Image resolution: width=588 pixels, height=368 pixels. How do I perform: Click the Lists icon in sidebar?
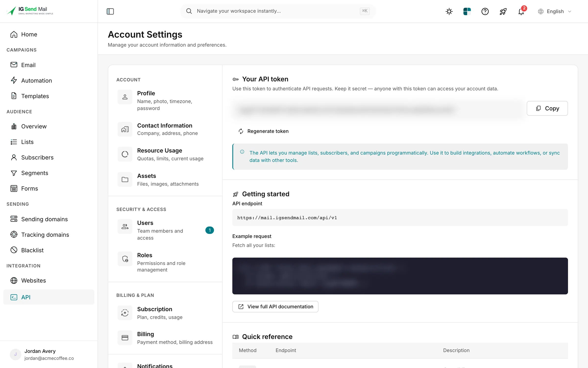coord(14,142)
